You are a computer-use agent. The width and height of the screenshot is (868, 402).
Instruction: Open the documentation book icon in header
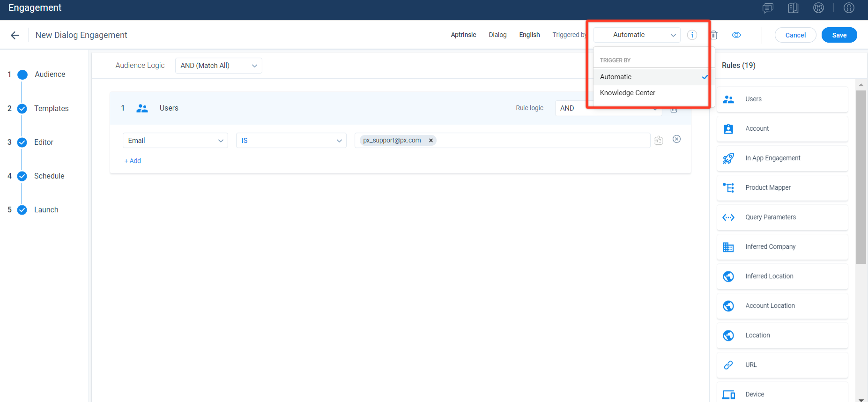pyautogui.click(x=793, y=8)
